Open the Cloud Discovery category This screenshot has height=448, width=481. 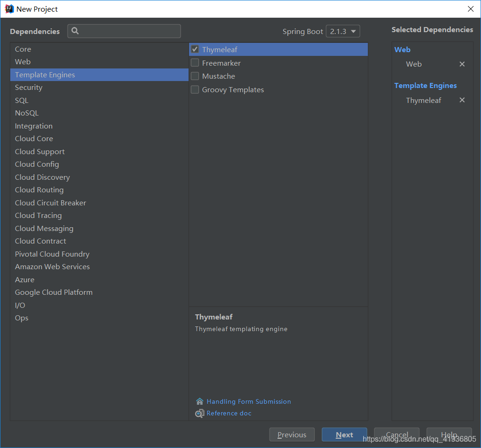(x=99, y=177)
